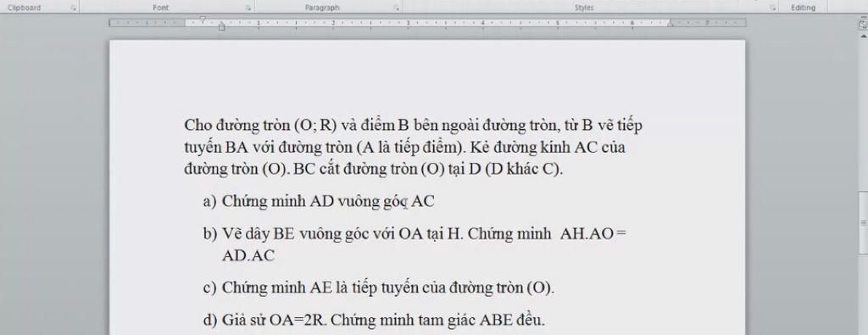Click the Clipboard group label
The image size is (868, 335).
pos(24,8)
